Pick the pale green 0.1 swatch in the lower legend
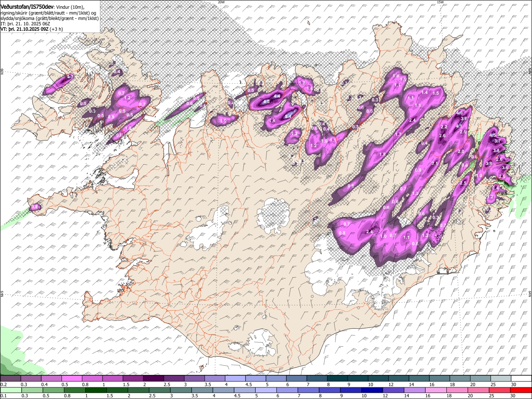This screenshot has height=399, width=532. click(11, 390)
